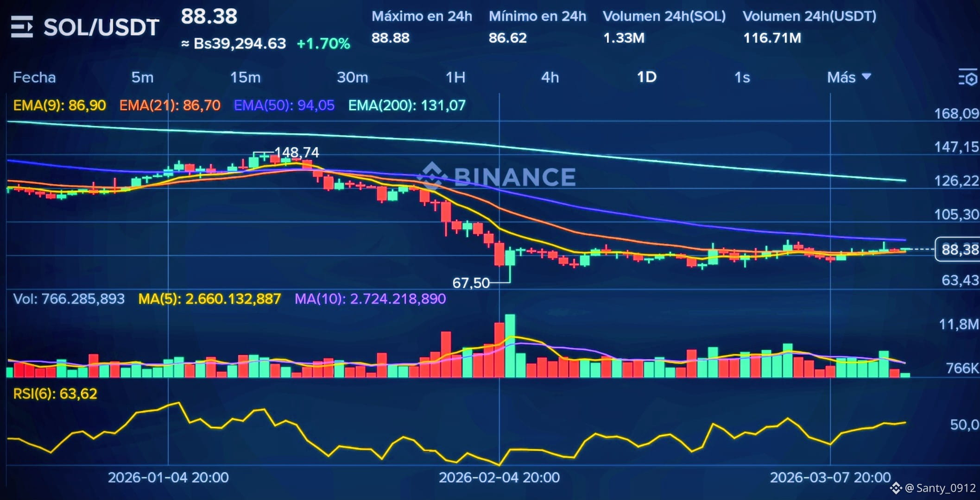980x500 pixels.
Task: Click the 50,0 RSI axis label
Action: [x=964, y=425]
